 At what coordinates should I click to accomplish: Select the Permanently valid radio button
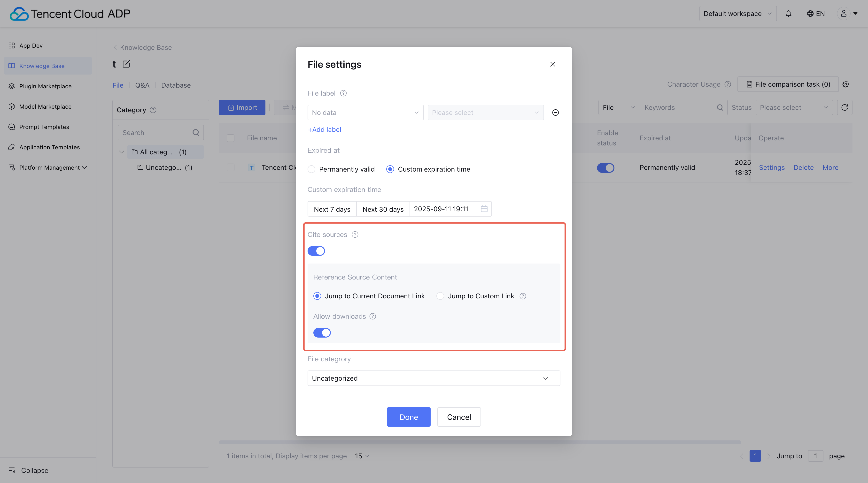tap(312, 169)
